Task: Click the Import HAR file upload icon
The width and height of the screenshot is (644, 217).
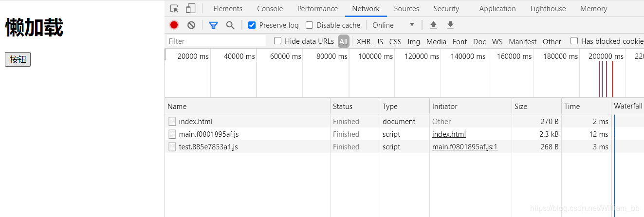Action: [x=433, y=25]
